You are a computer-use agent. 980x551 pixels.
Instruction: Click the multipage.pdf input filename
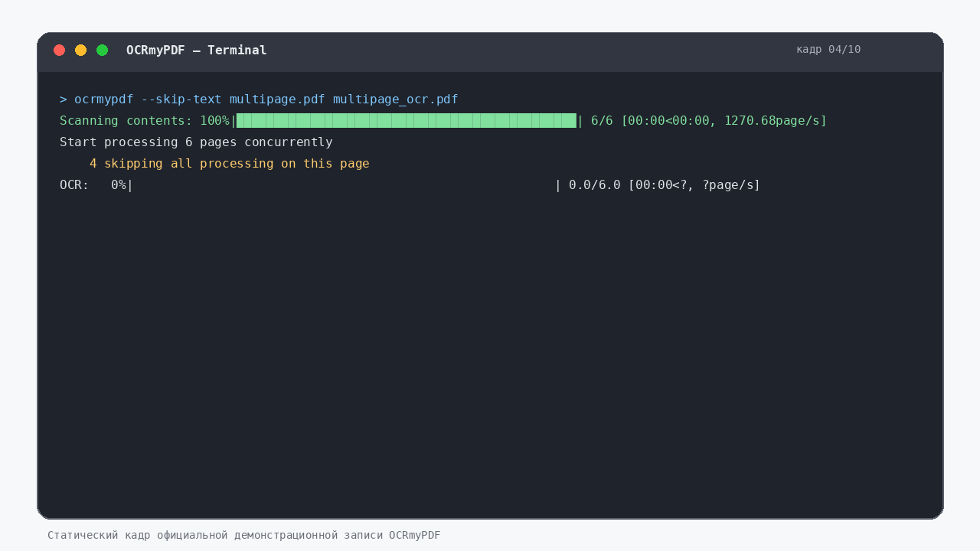click(277, 99)
